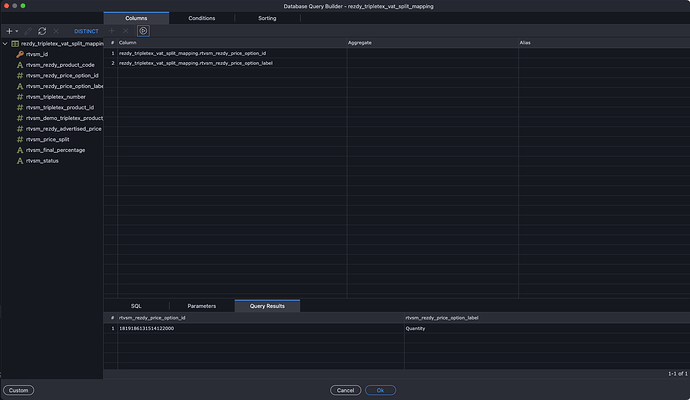Click the Alias cell for row 2

pos(604,63)
